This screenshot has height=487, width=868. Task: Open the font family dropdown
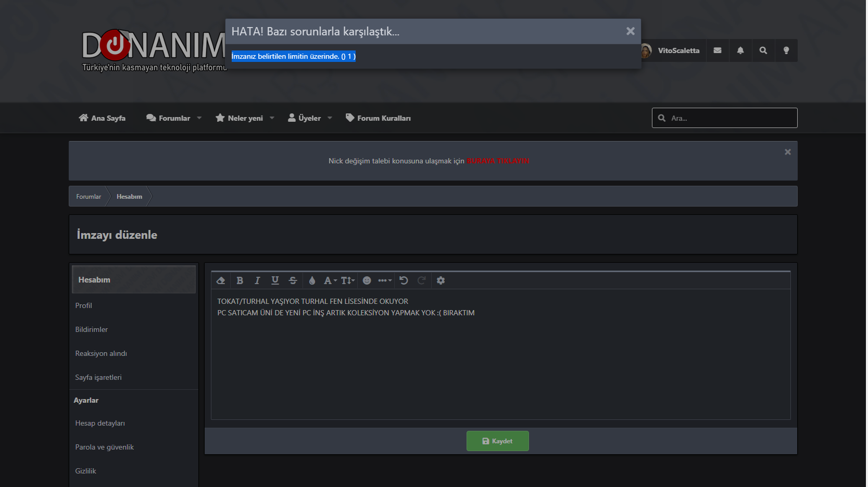[x=330, y=280]
